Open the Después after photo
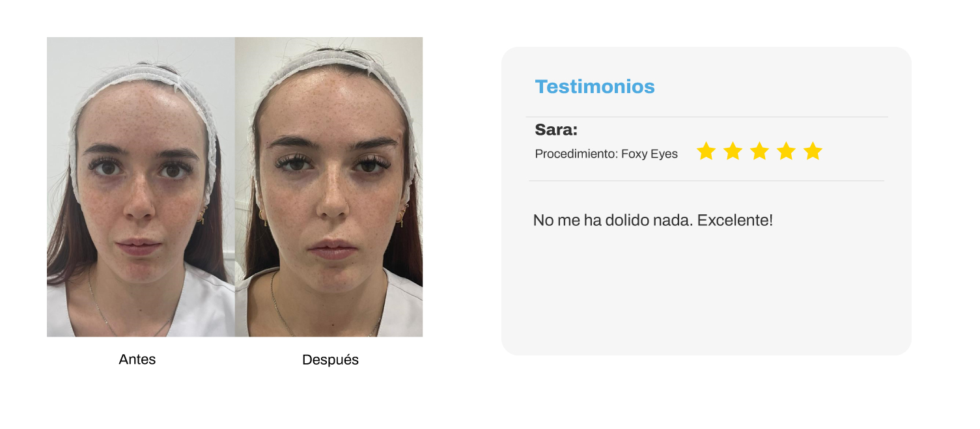The height and width of the screenshot is (429, 980). point(329,187)
